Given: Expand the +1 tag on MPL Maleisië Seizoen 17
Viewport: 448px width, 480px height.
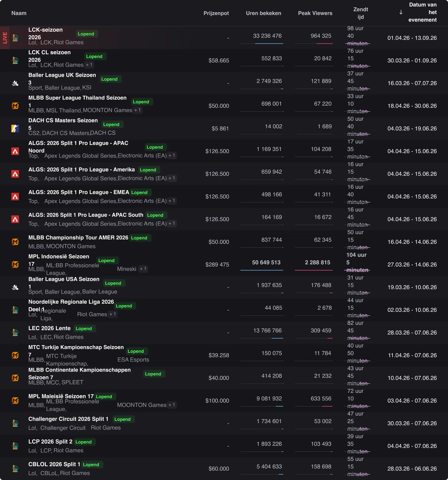Looking at the screenshot, I should (x=172, y=405).
